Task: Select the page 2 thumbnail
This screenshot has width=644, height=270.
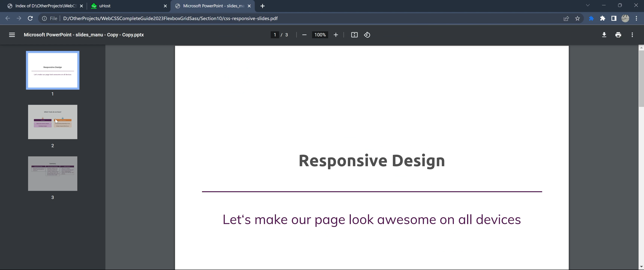Action: pos(52,122)
